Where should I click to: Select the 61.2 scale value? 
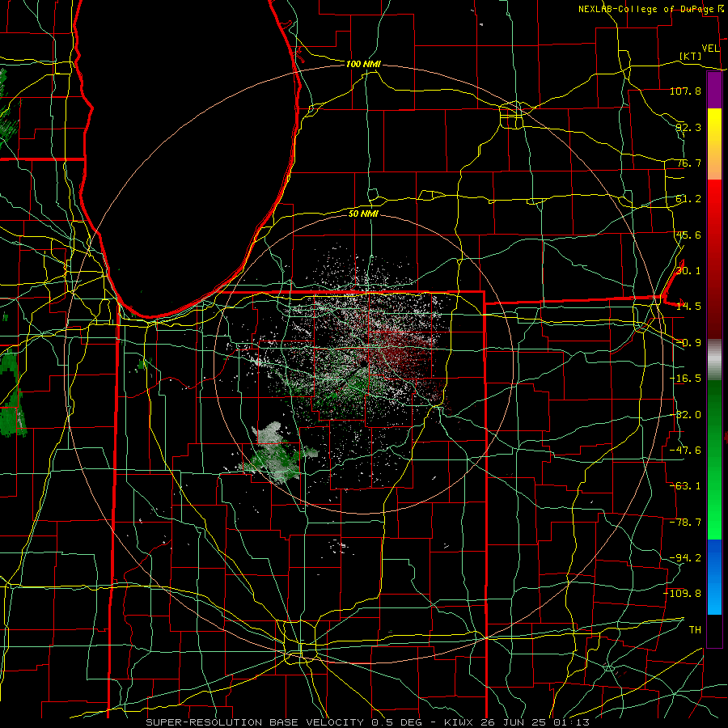[688, 199]
